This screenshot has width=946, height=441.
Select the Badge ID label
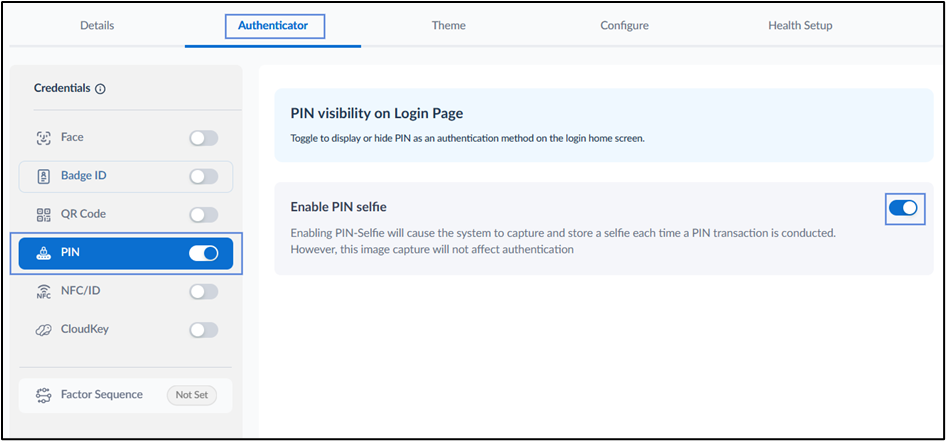pyautogui.click(x=84, y=176)
